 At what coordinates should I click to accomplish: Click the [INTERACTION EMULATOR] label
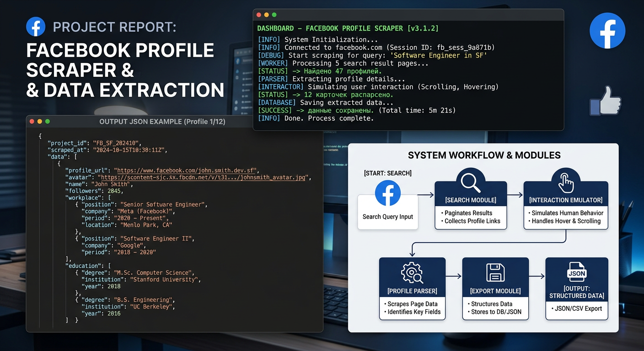[566, 200]
